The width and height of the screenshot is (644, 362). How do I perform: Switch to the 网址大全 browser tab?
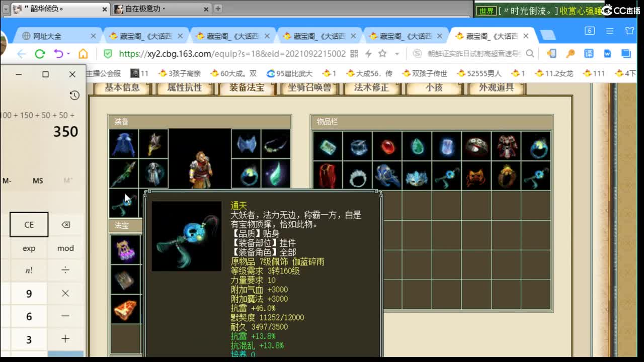coord(58,36)
